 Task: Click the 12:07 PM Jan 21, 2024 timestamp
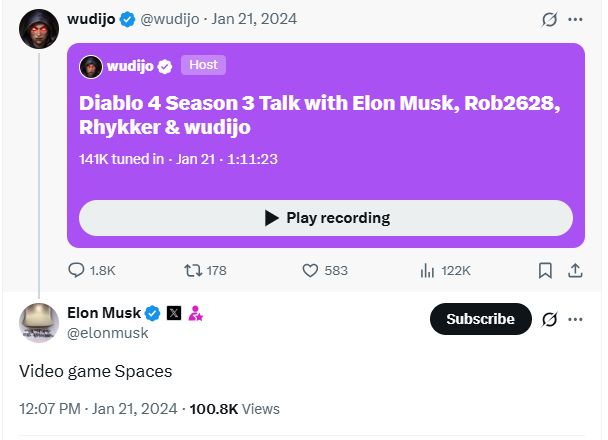point(98,408)
